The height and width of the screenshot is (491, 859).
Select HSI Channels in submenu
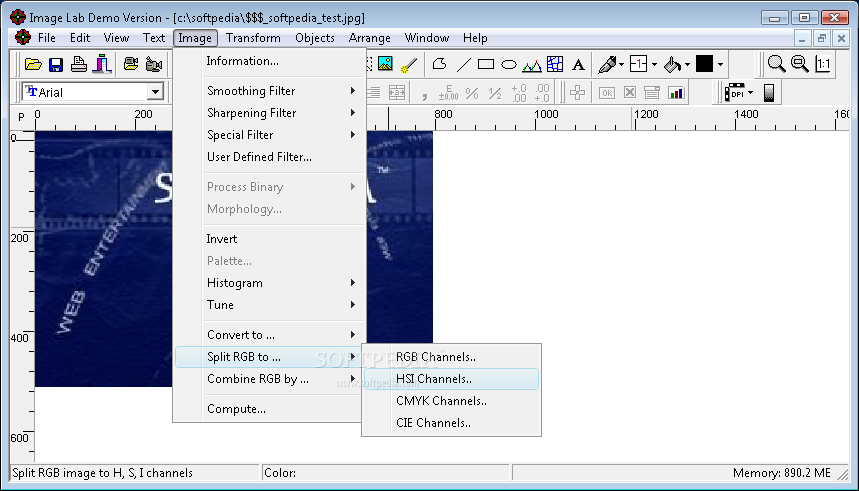click(451, 379)
